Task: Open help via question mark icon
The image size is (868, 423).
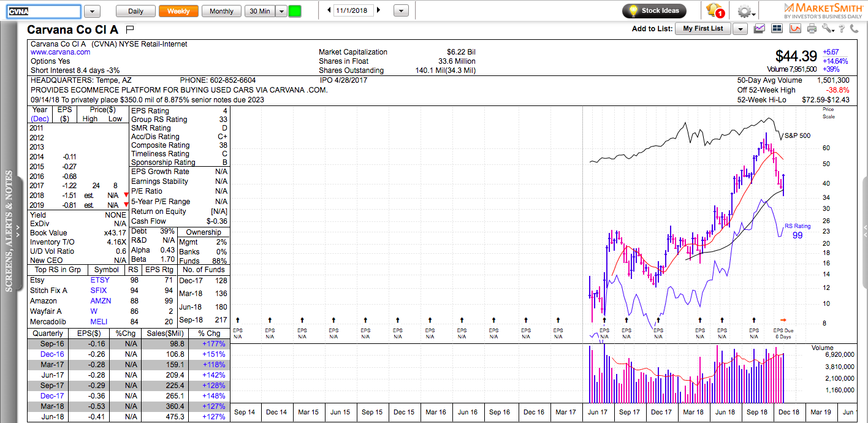Action: coord(843,28)
